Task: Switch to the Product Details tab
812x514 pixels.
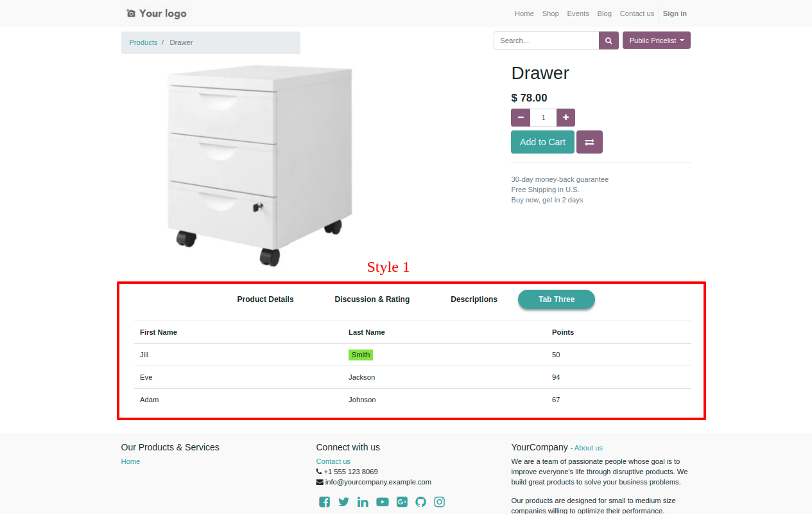Action: (x=265, y=299)
